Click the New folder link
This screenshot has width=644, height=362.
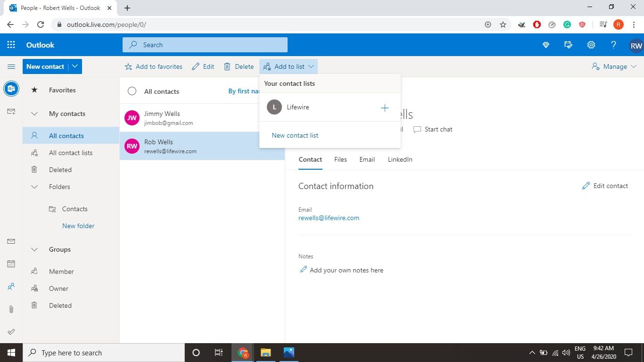pyautogui.click(x=78, y=226)
